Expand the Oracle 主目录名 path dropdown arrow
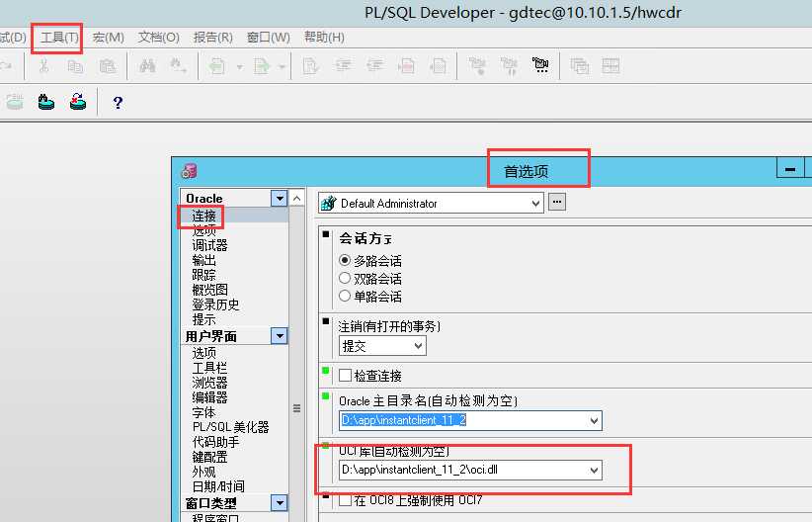Viewport: 812px width, 522px height. coord(595,420)
